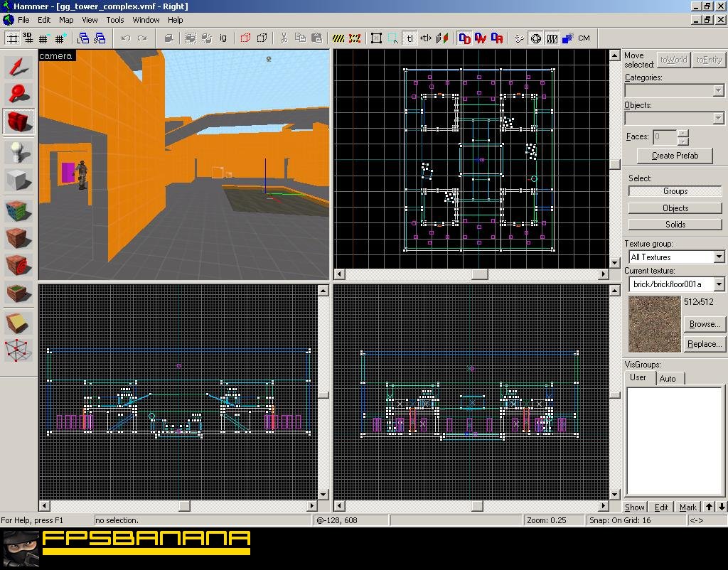Open the All Textures texture group dropdown

point(719,257)
